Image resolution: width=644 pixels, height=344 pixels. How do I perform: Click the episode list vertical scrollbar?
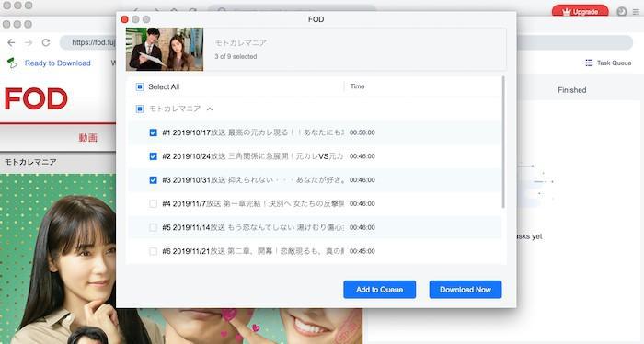(503, 142)
